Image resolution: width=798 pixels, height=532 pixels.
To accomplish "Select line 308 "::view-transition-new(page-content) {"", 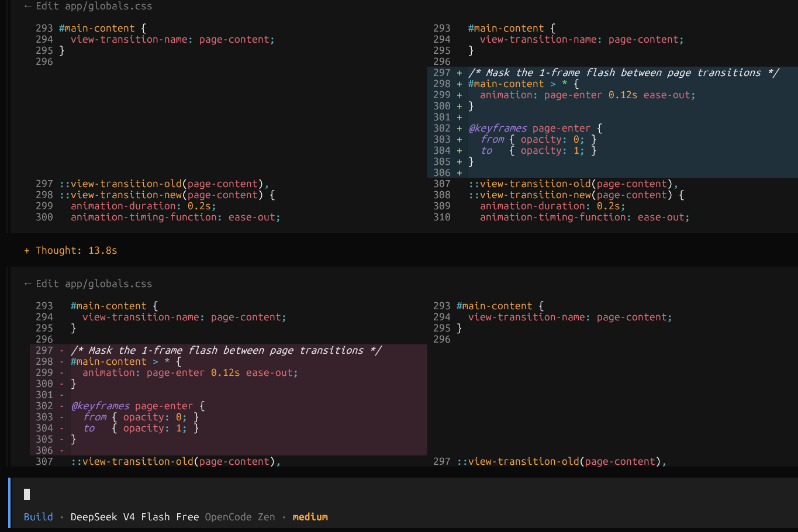I will pyautogui.click(x=576, y=195).
